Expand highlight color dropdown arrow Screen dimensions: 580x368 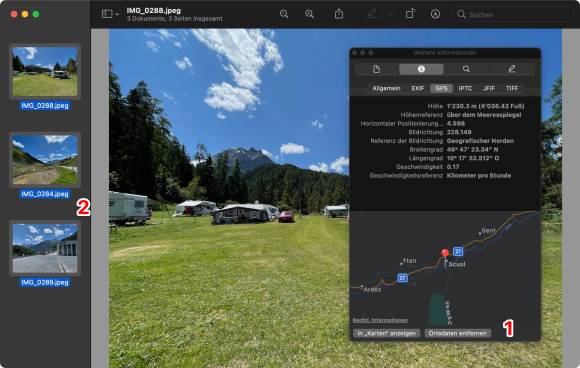(x=390, y=14)
